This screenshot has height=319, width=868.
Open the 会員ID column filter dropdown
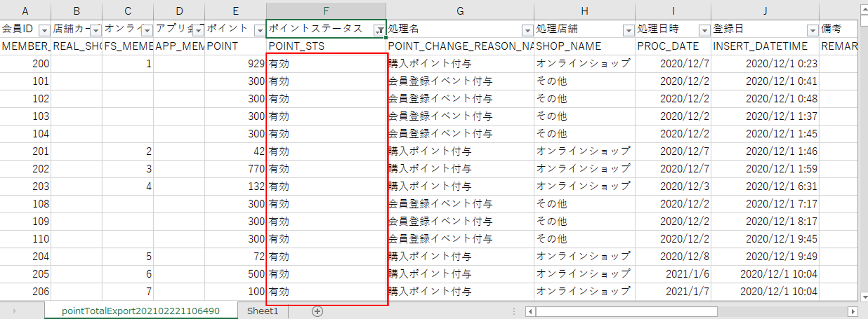coord(44,31)
